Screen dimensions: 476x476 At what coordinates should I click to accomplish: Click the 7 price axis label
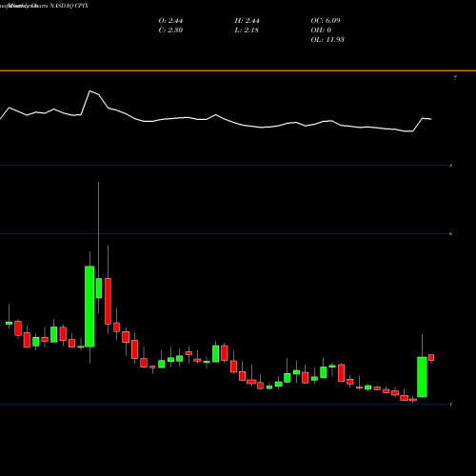click(455, 78)
